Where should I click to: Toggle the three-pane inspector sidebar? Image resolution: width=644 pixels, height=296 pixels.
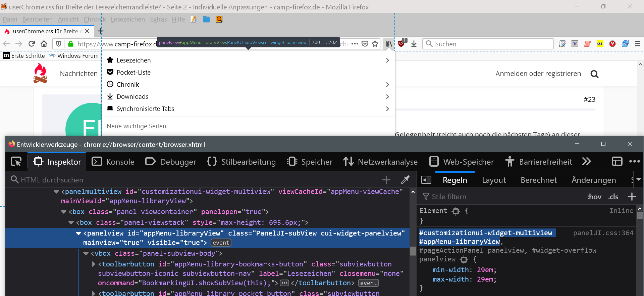[426, 180]
